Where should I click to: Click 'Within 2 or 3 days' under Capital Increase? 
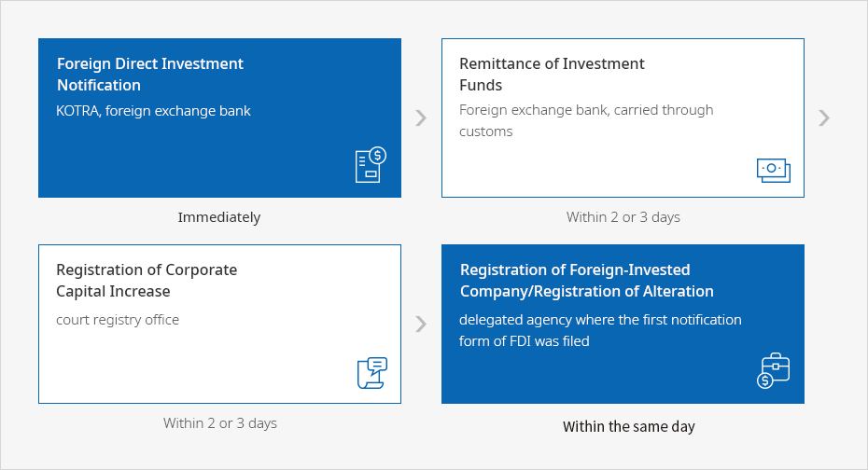pos(219,423)
